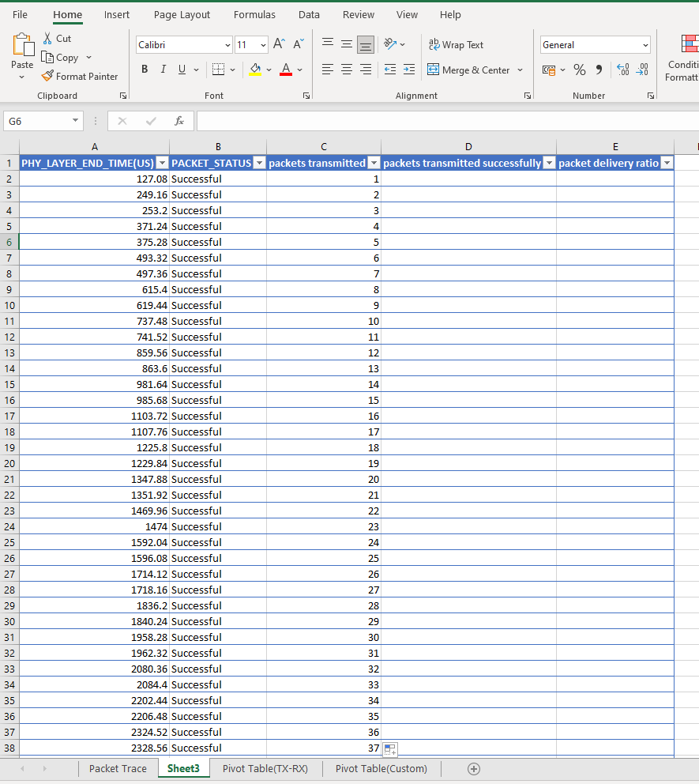Open Conditional Formatting

point(683,58)
